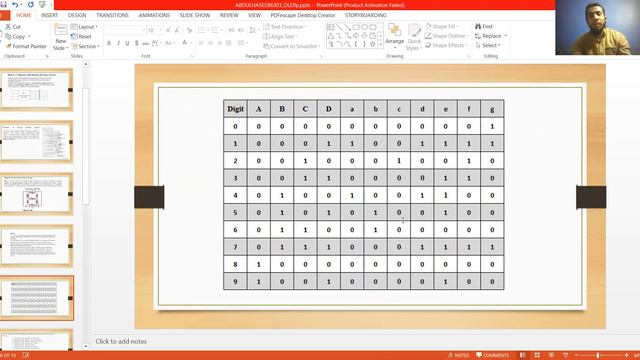Viewport: 640px width, 360px height.
Task: Open the Align Text dropdown
Action: [280, 36]
